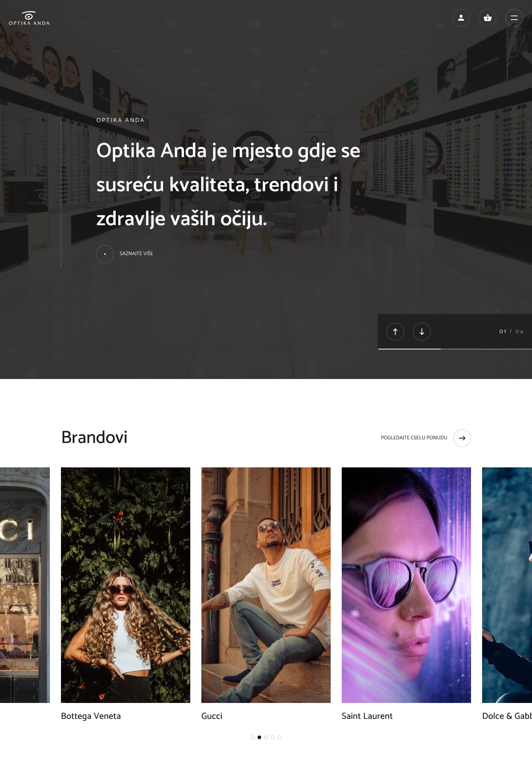The image size is (532, 761).
Task: Click the arrow beside Pogledajte cijelu ponudu
Action: click(462, 438)
